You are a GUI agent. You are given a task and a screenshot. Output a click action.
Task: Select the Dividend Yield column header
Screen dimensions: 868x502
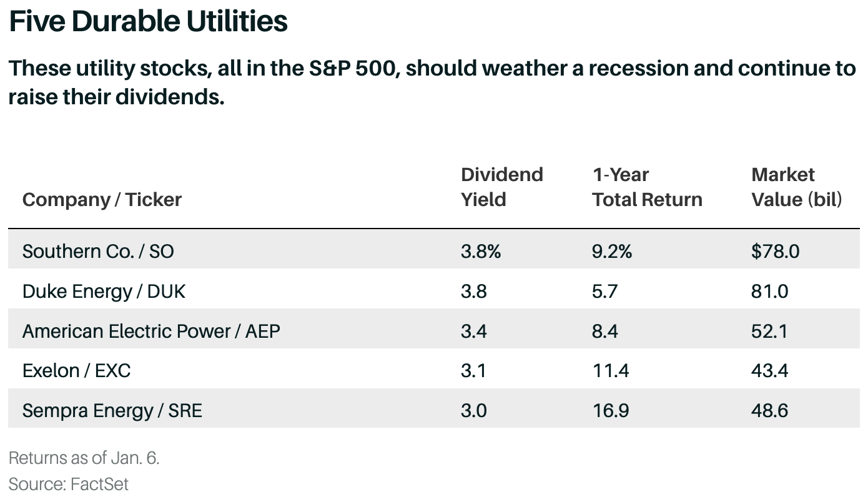coord(501,187)
